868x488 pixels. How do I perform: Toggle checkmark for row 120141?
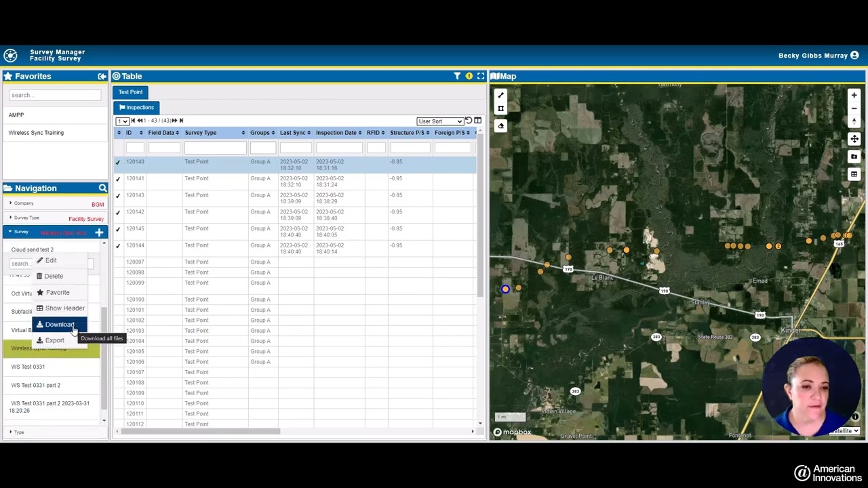(x=118, y=179)
